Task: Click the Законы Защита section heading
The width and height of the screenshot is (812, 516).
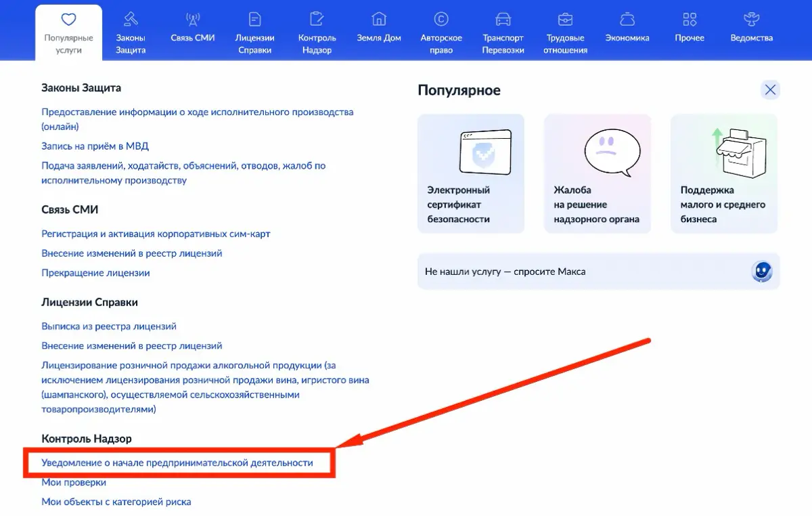Action: tap(81, 88)
